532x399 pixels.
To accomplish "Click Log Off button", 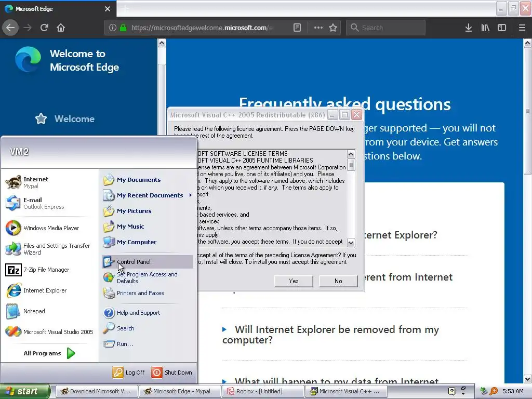I will [x=129, y=372].
